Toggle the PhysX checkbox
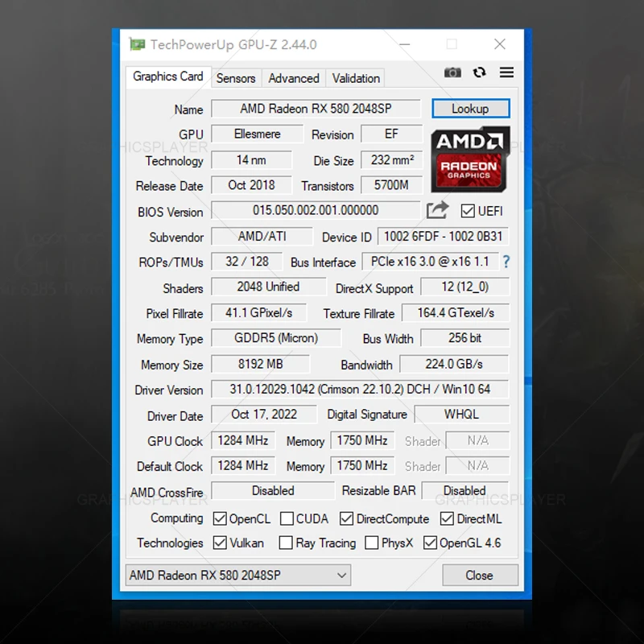Image resolution: width=644 pixels, height=644 pixels. point(372,543)
